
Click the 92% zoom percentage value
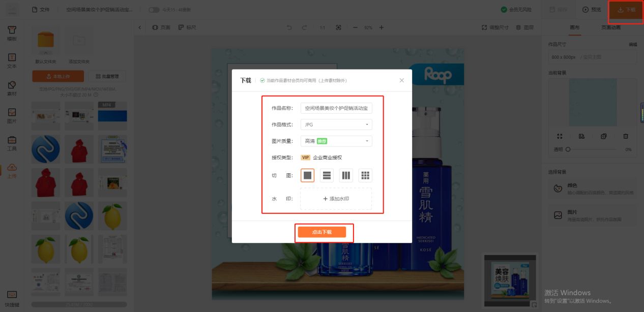(368, 27)
